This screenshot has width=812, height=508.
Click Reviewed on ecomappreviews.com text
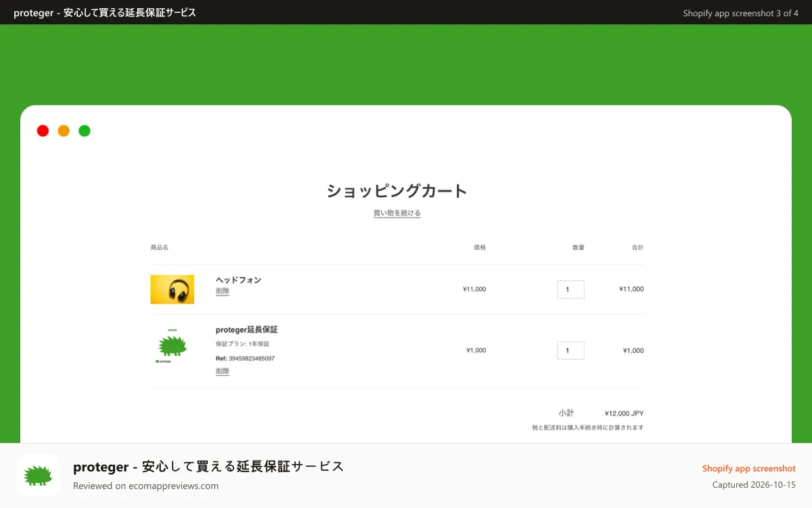[145, 486]
